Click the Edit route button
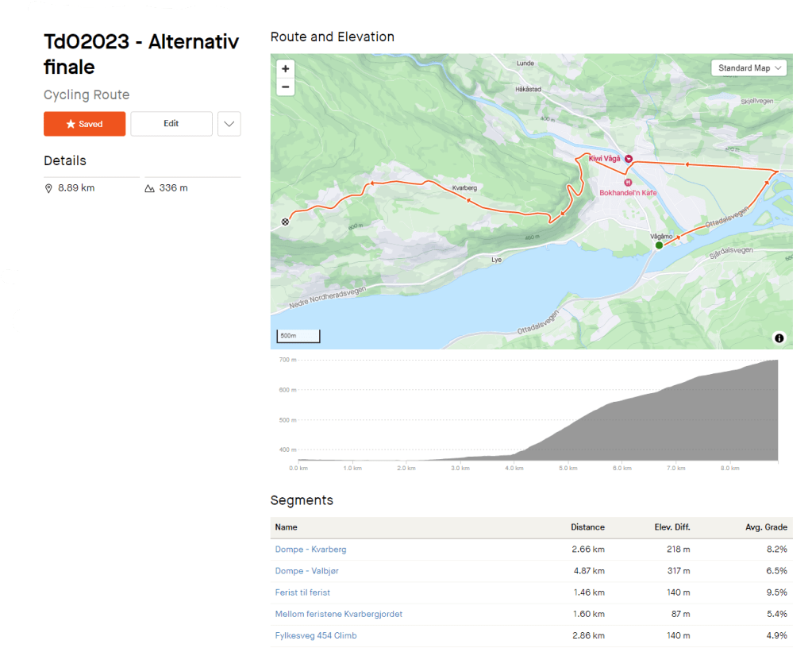This screenshot has height=652, width=812. click(x=171, y=124)
